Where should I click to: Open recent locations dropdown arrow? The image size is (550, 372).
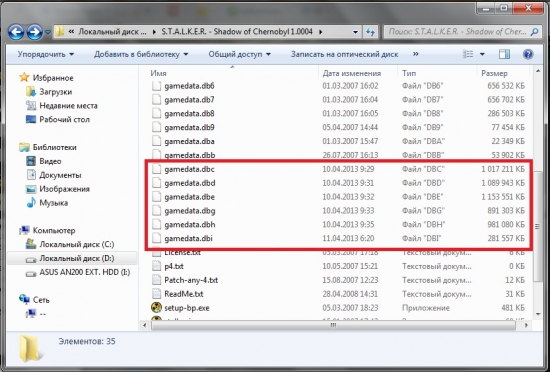(47, 32)
